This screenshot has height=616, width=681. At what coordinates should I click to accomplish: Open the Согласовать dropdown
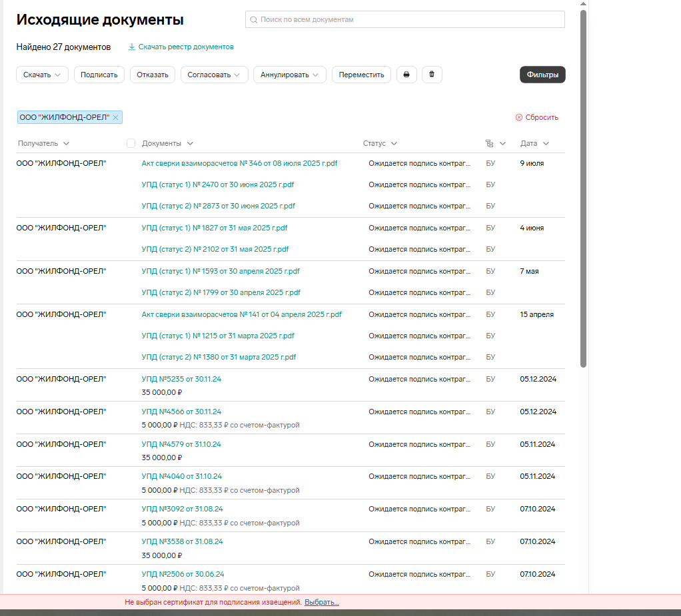(214, 75)
